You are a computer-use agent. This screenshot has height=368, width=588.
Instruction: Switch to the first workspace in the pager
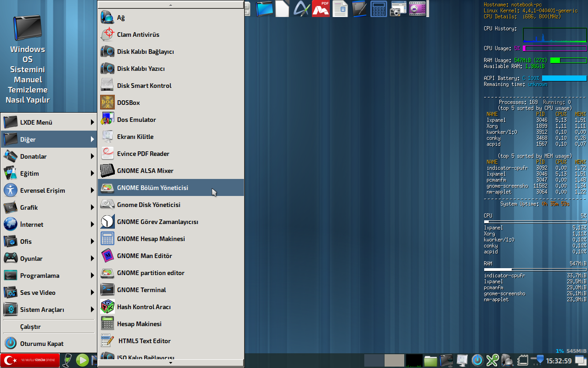point(374,361)
